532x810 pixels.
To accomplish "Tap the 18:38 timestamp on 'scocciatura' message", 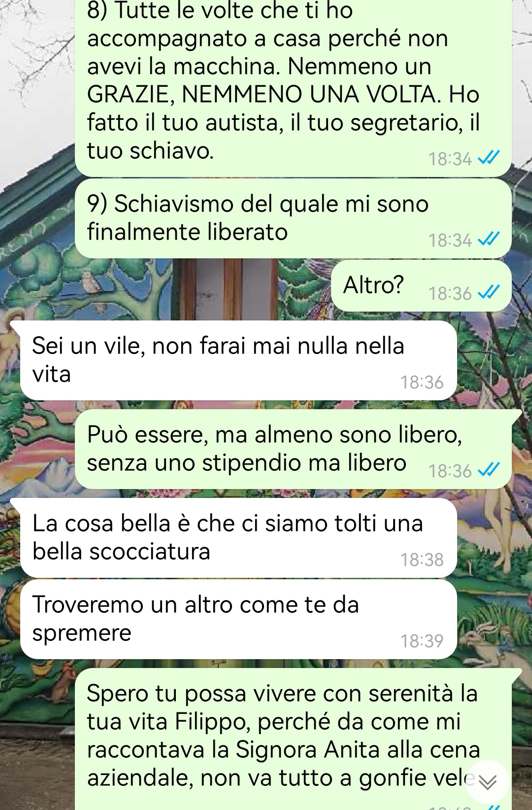I will [x=422, y=560].
